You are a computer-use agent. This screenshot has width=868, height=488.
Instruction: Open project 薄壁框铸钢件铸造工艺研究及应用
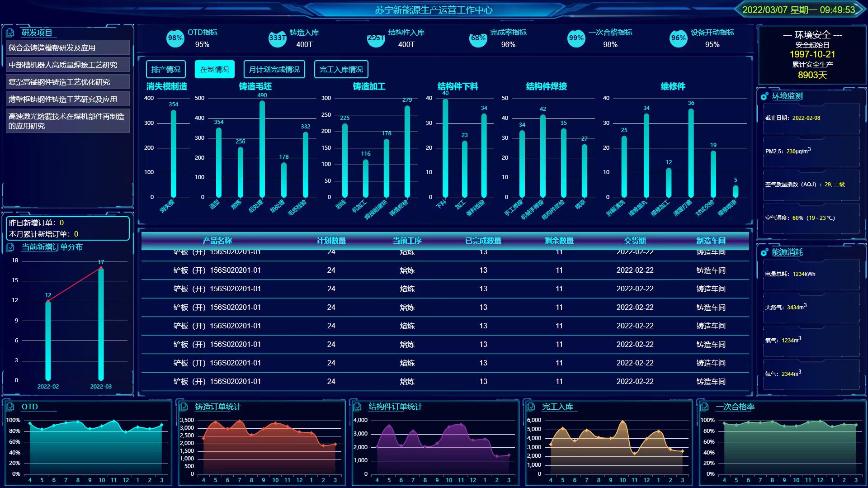68,99
